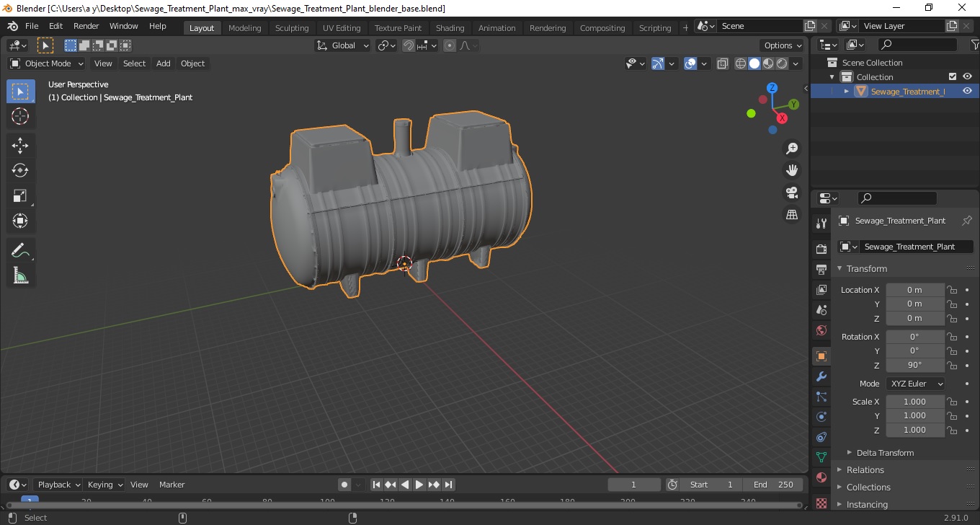Open the Playback dropdown in timeline
This screenshot has width=980, height=525.
[58, 485]
